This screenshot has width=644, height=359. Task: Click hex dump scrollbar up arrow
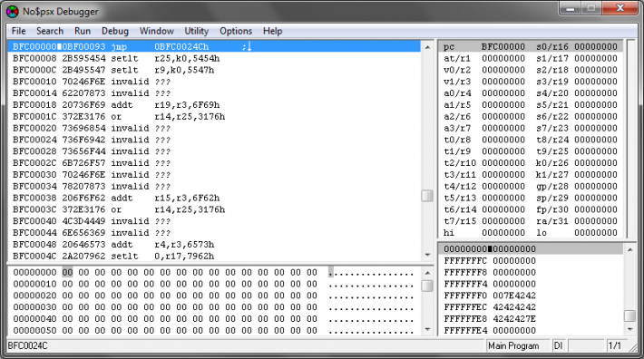(x=427, y=273)
